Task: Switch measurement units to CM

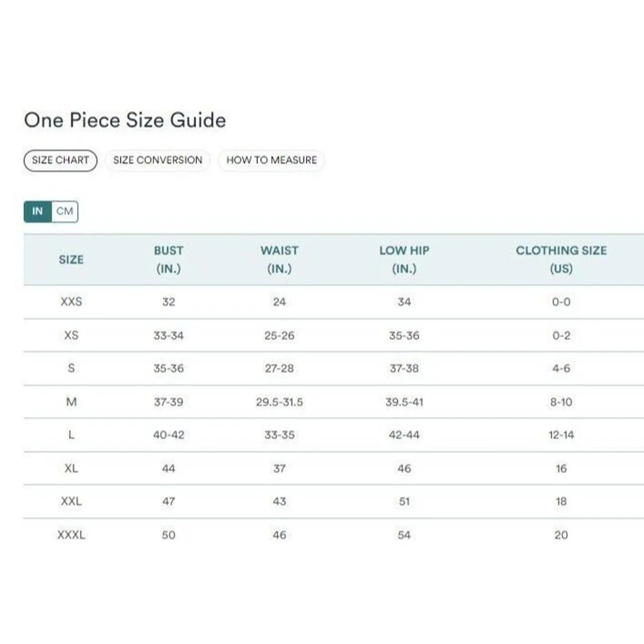Action: point(65,211)
